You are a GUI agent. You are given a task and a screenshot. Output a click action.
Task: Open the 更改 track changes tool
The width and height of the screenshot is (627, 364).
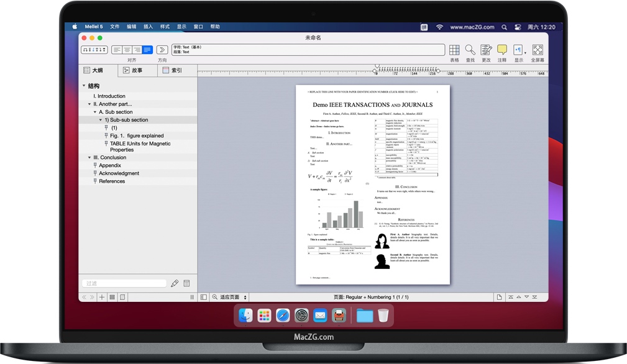click(486, 50)
